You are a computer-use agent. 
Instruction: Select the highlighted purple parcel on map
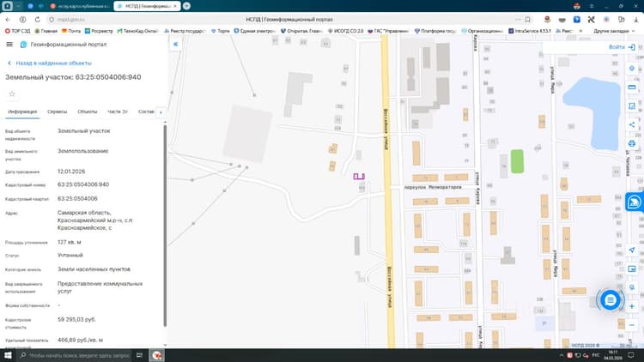359,177
